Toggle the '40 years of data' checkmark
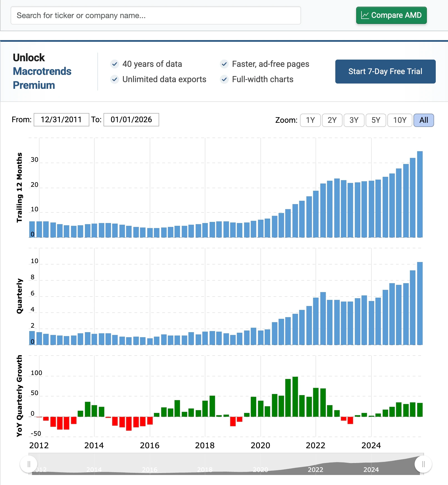The image size is (448, 485). (114, 64)
